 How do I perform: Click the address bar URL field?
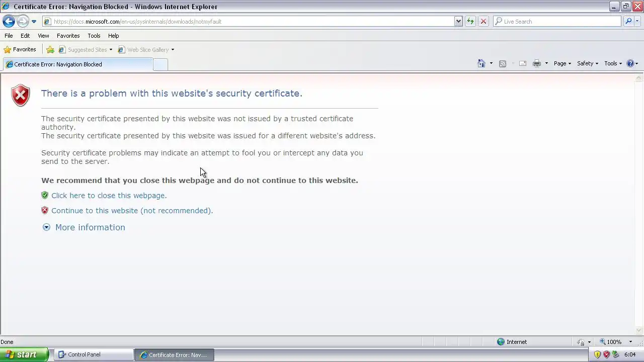click(x=249, y=22)
